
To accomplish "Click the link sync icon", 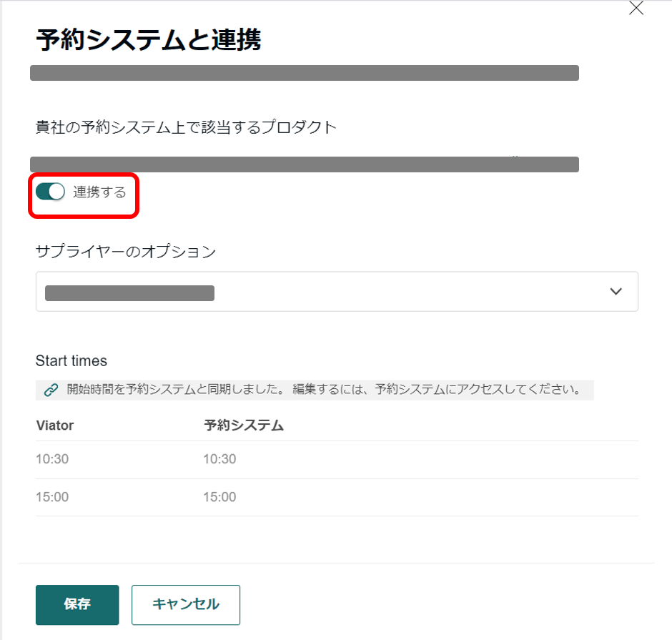I will point(51,390).
